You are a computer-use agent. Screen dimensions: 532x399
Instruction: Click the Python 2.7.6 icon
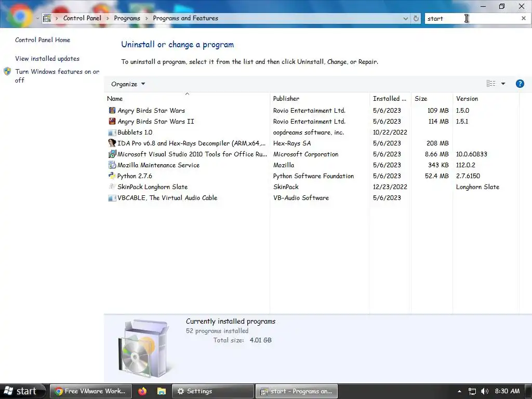[112, 176]
